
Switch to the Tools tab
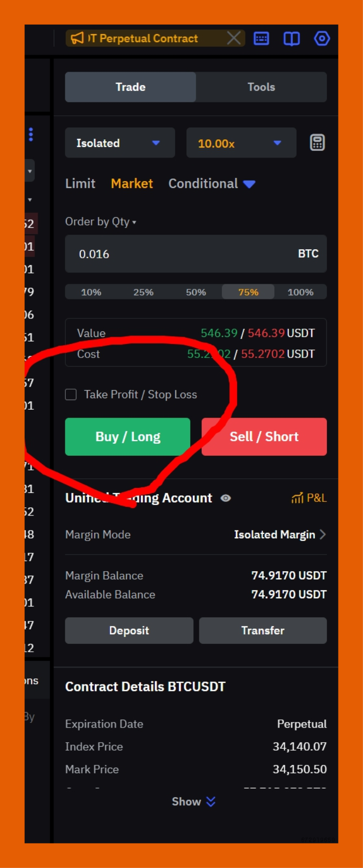coord(261,87)
